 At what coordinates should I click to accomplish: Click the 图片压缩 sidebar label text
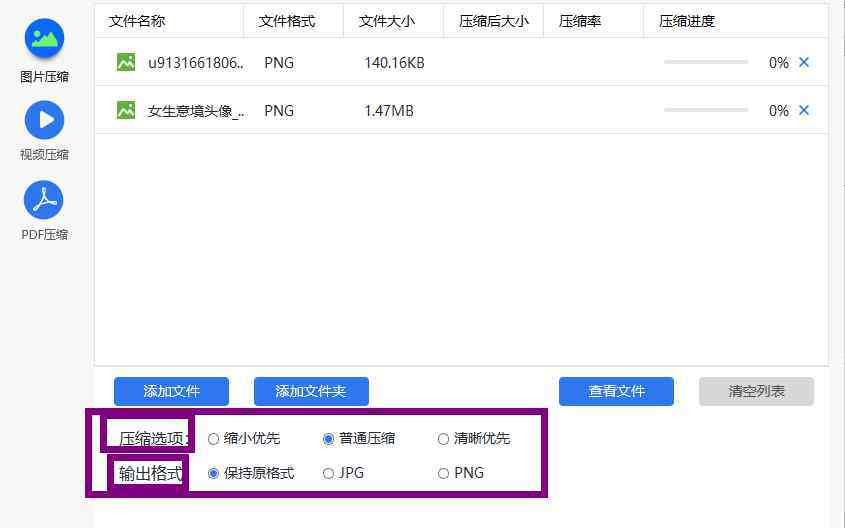coord(44,77)
